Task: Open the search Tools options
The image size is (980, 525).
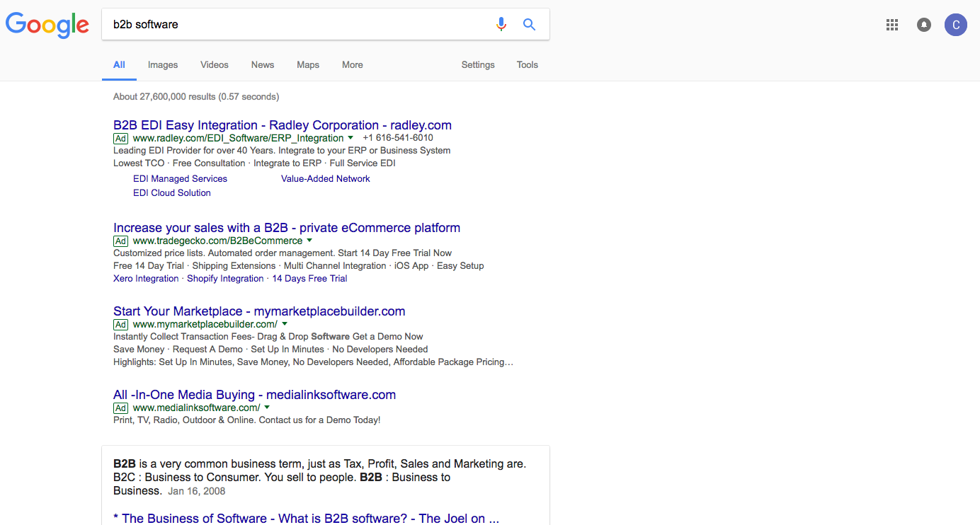Action: click(x=528, y=64)
